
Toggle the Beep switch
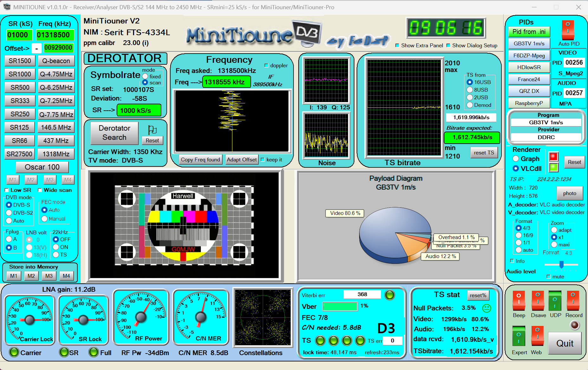tap(519, 301)
